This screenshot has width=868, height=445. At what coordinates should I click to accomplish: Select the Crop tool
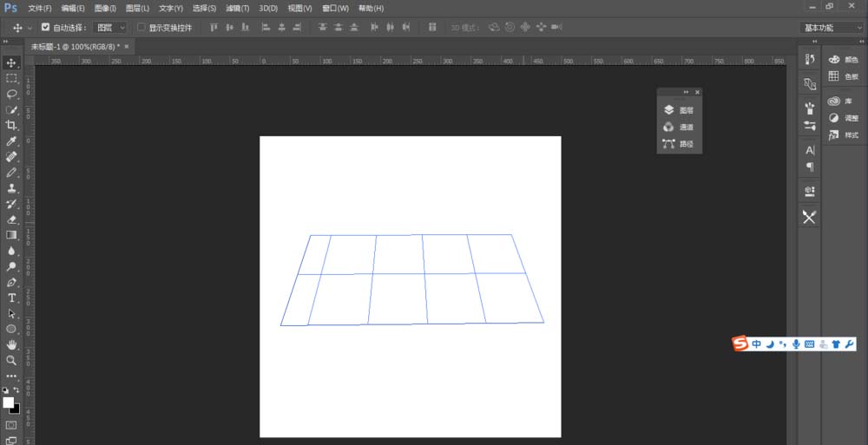tap(12, 125)
